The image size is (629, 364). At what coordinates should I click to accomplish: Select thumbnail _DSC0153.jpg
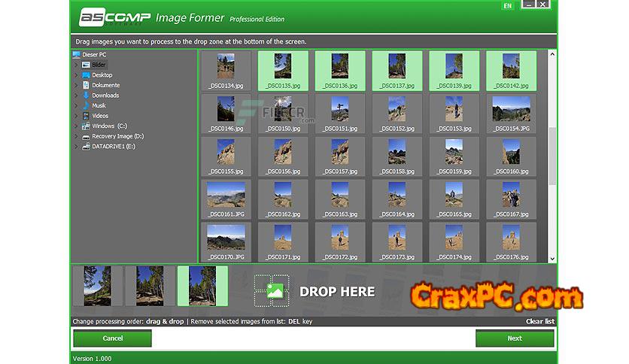pyautogui.click(x=454, y=114)
